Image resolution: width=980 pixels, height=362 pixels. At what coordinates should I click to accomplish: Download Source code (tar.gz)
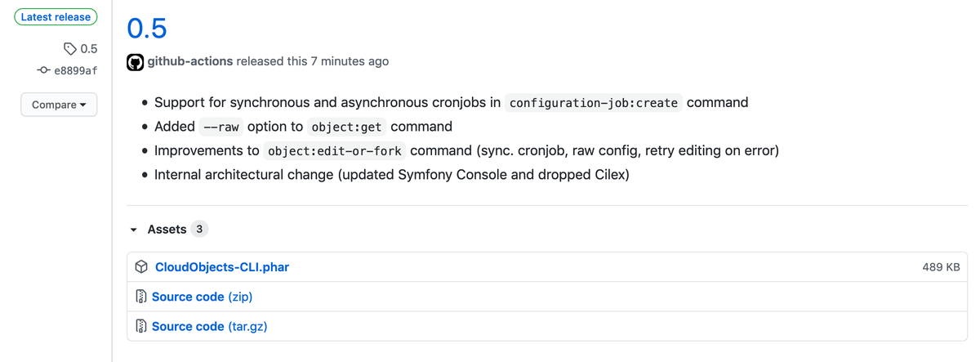coord(209,326)
